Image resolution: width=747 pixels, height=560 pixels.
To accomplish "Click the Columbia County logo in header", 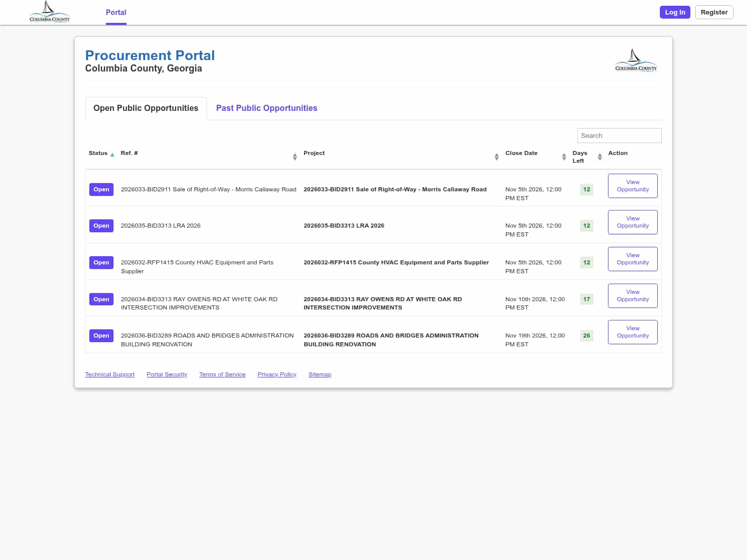I will (x=49, y=12).
